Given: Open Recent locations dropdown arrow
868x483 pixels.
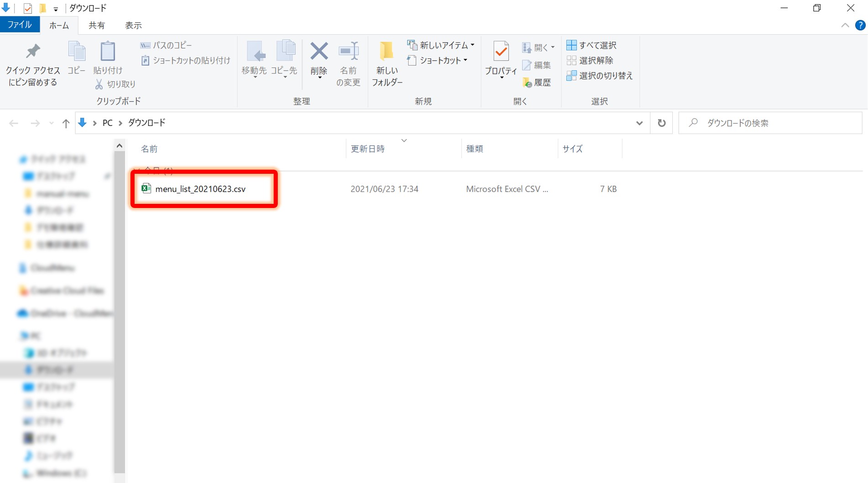Looking at the screenshot, I should pyautogui.click(x=51, y=123).
